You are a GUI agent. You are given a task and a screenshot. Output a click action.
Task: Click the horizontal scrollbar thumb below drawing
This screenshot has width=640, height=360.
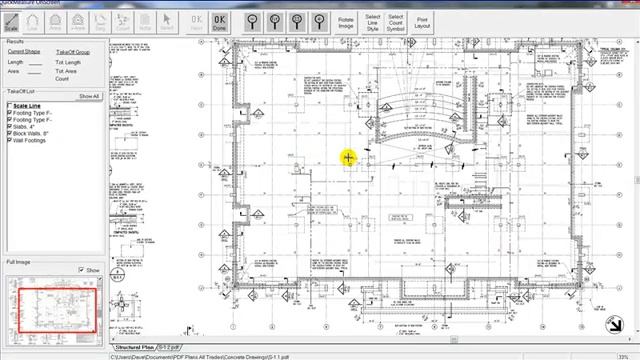(454, 339)
